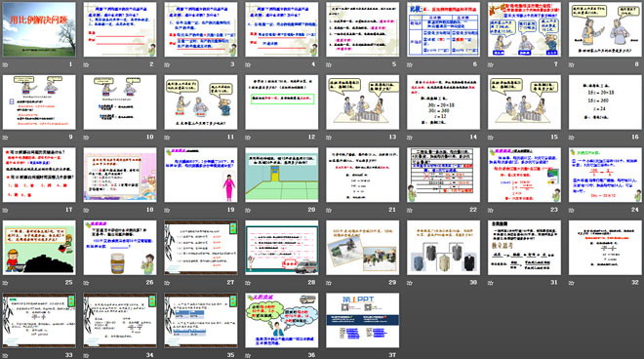Select slide 6 thumbnail with comparison table
644x359 pixels.
[443, 29]
